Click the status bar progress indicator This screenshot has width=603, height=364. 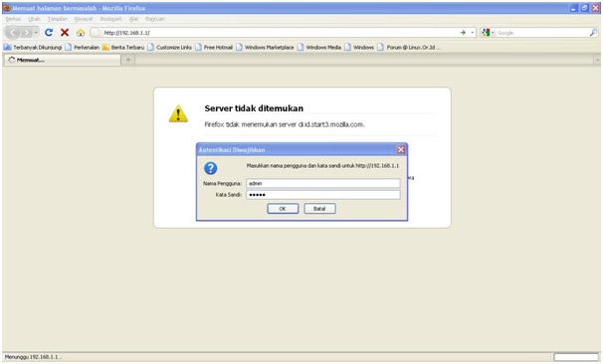[576, 357]
